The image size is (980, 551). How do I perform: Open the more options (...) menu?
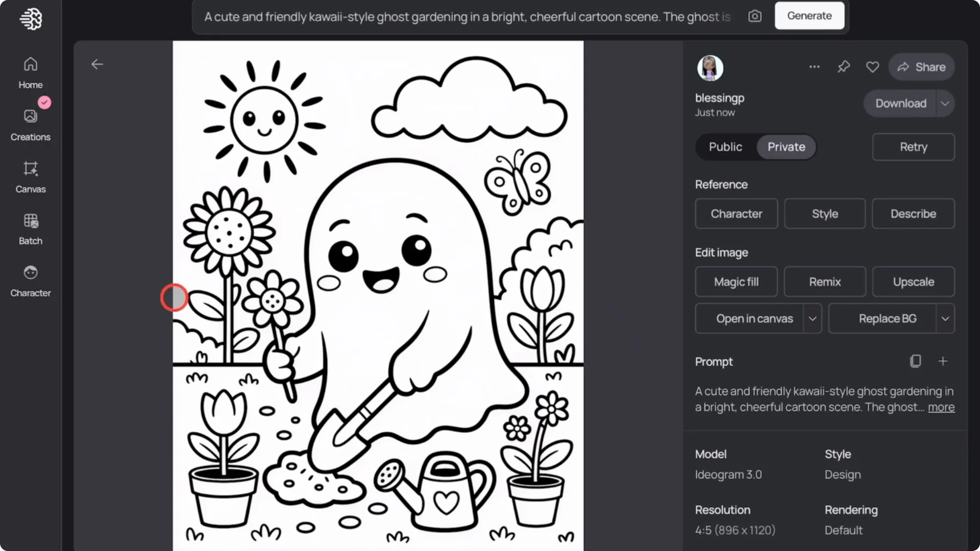pos(814,67)
